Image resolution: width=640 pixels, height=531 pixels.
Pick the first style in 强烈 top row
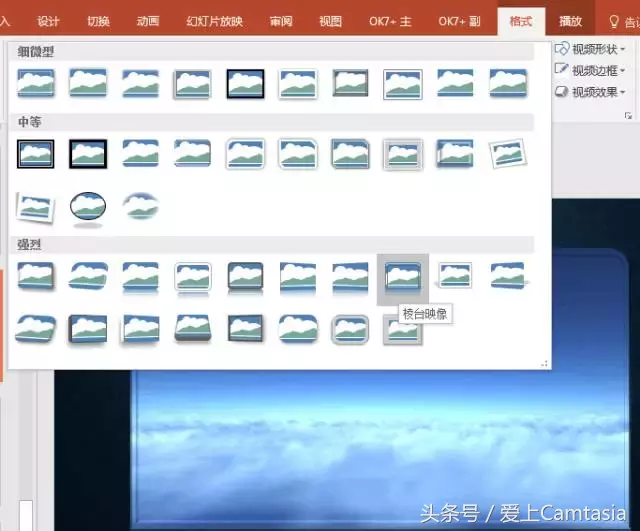click(36, 277)
